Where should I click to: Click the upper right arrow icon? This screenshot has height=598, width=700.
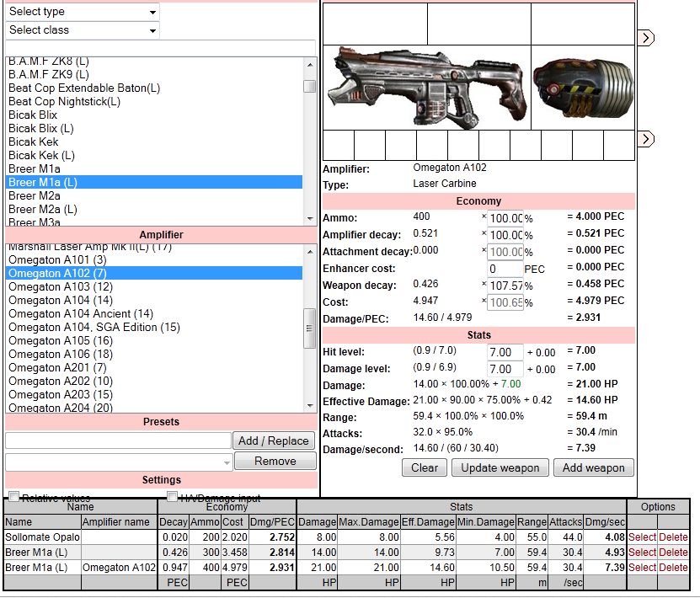647,38
